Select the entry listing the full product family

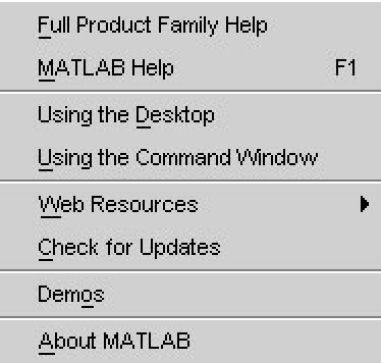pos(190,25)
